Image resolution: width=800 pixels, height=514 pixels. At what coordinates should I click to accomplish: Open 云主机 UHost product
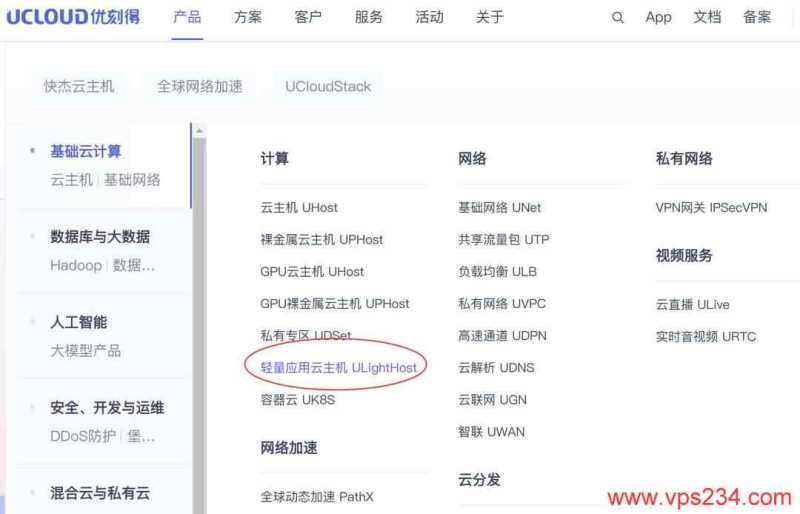(x=299, y=207)
